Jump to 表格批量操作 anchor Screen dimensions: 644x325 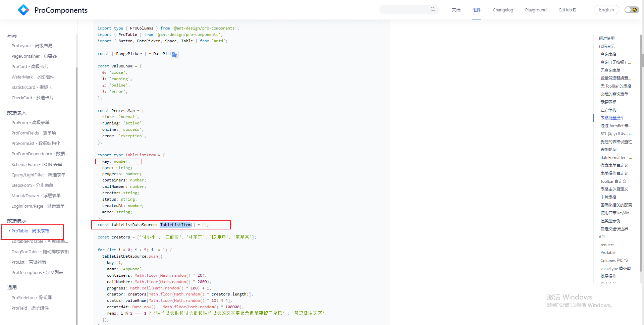click(612, 118)
